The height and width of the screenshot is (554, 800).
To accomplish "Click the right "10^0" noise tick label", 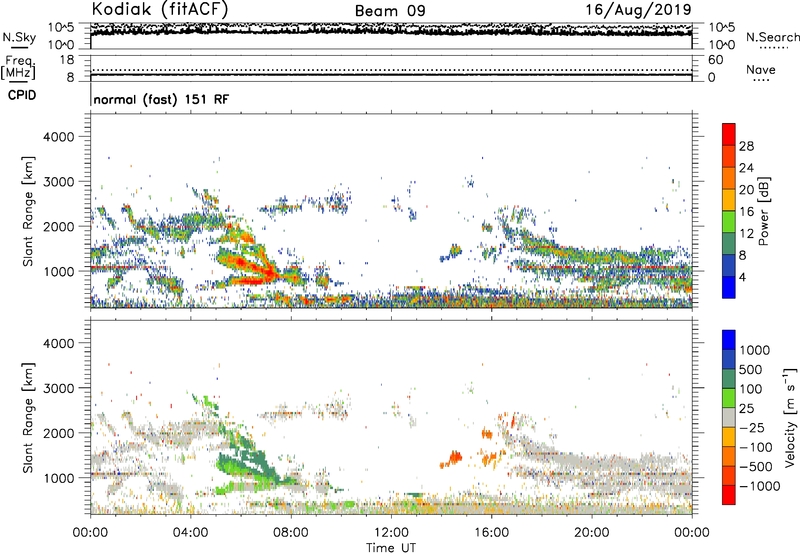I will (721, 45).
